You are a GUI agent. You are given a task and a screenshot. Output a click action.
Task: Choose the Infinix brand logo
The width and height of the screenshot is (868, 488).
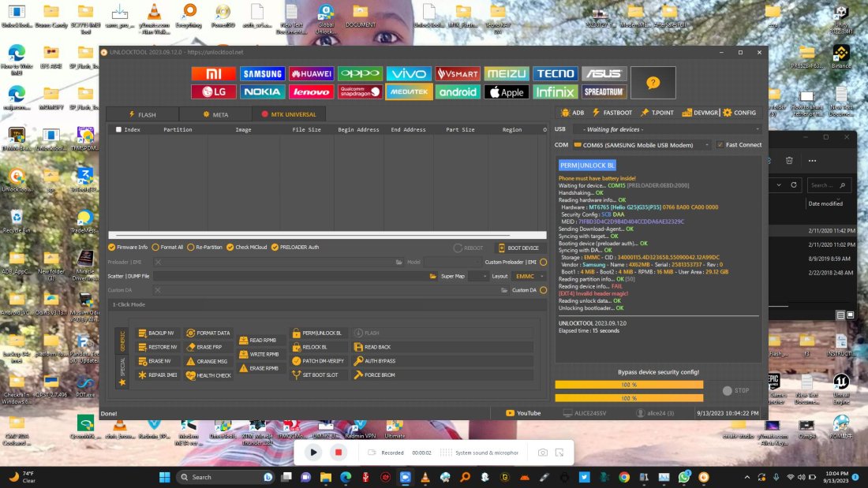click(x=556, y=92)
